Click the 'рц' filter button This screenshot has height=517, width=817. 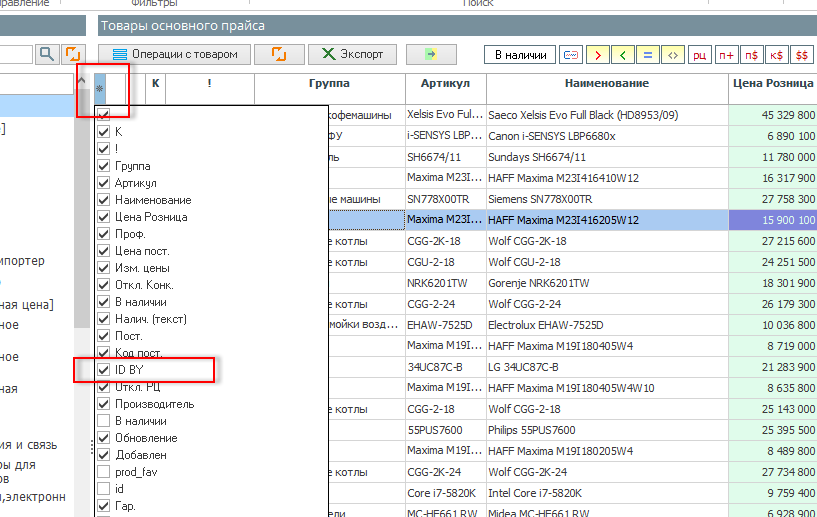pos(700,55)
